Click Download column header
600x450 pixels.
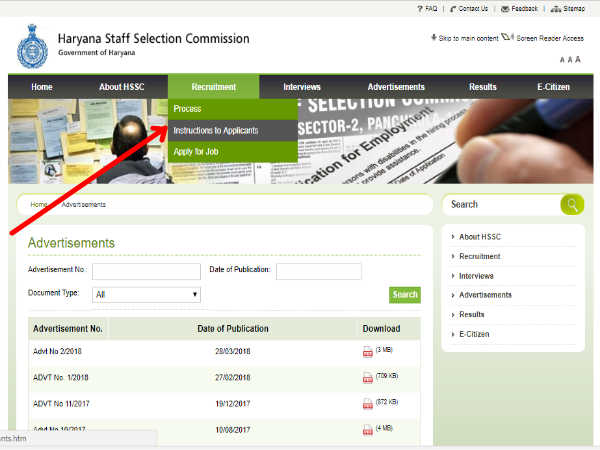click(382, 329)
